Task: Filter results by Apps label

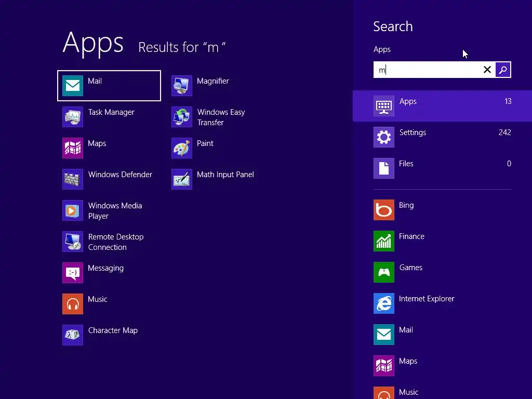Action: click(408, 101)
